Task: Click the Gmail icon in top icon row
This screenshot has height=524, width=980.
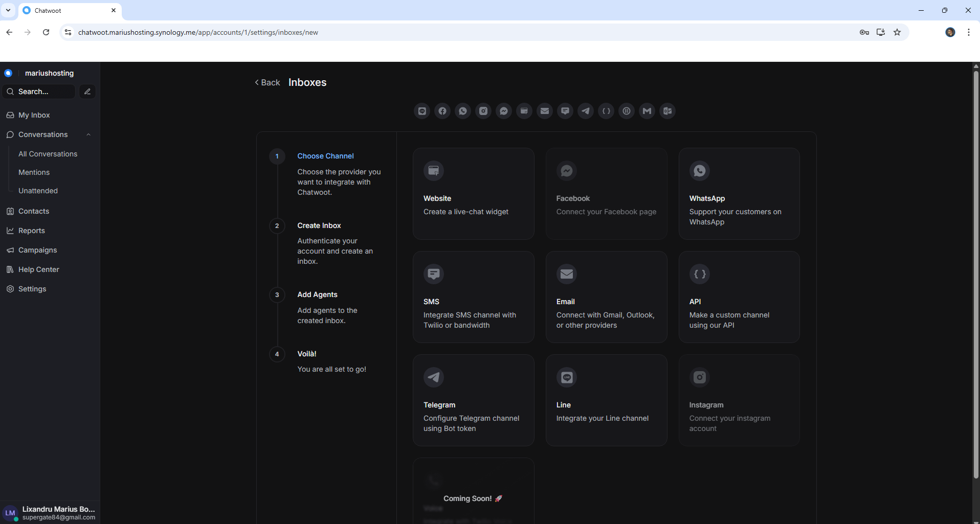Action: [647, 111]
